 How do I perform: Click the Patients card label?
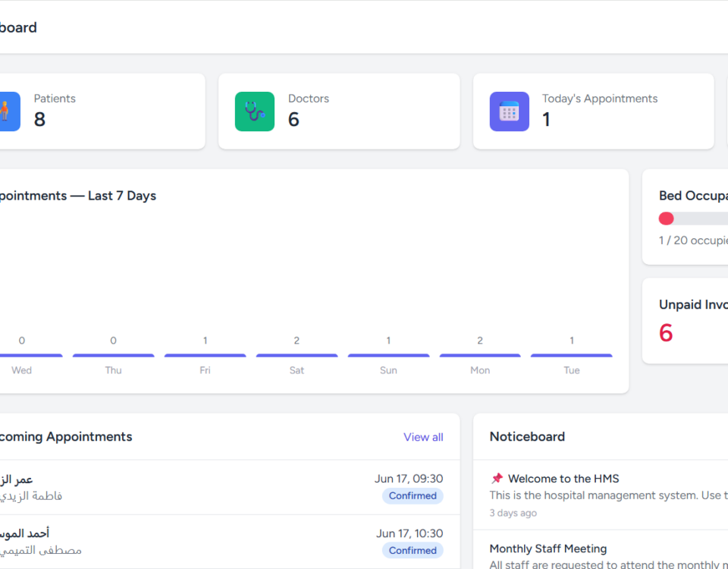pyautogui.click(x=55, y=99)
